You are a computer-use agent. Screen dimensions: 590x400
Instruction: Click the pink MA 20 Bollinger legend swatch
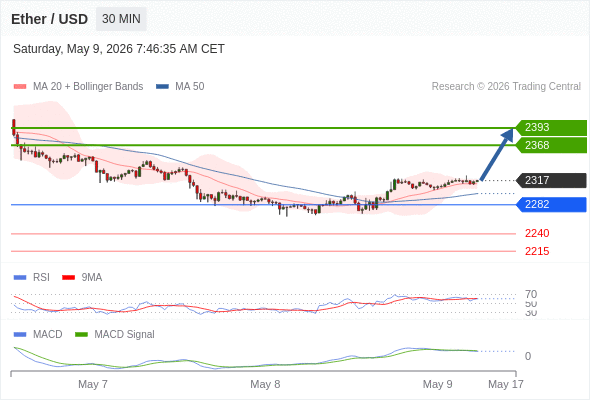pyautogui.click(x=20, y=87)
